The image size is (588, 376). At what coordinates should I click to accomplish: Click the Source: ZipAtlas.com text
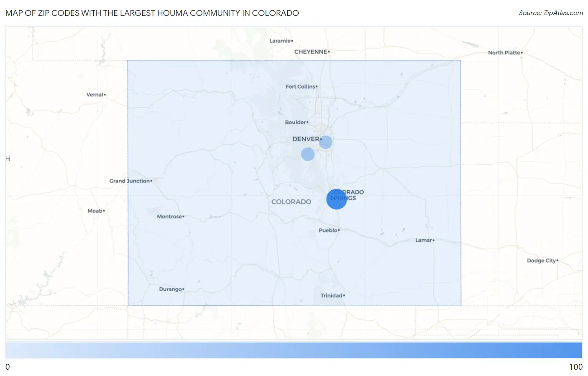551,13
